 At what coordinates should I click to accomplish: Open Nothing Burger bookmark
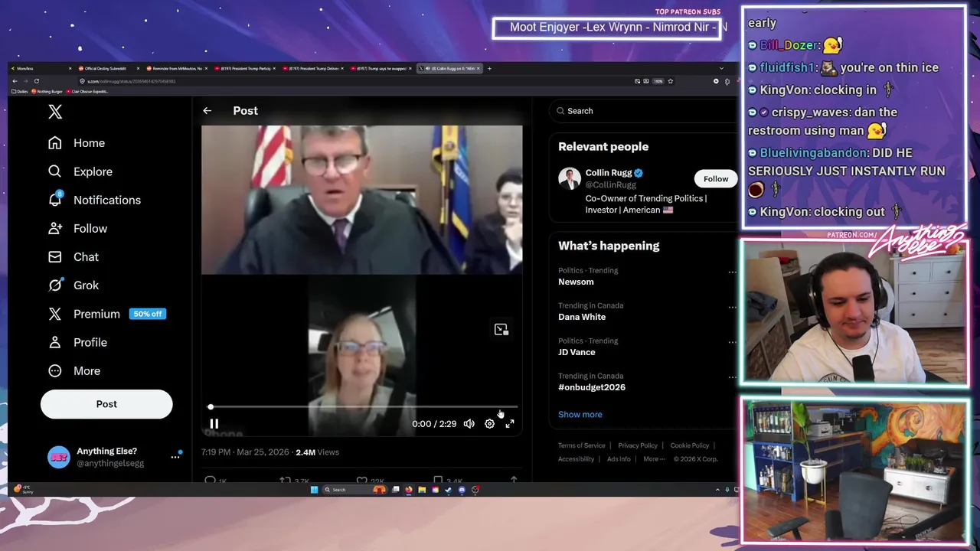pyautogui.click(x=47, y=92)
